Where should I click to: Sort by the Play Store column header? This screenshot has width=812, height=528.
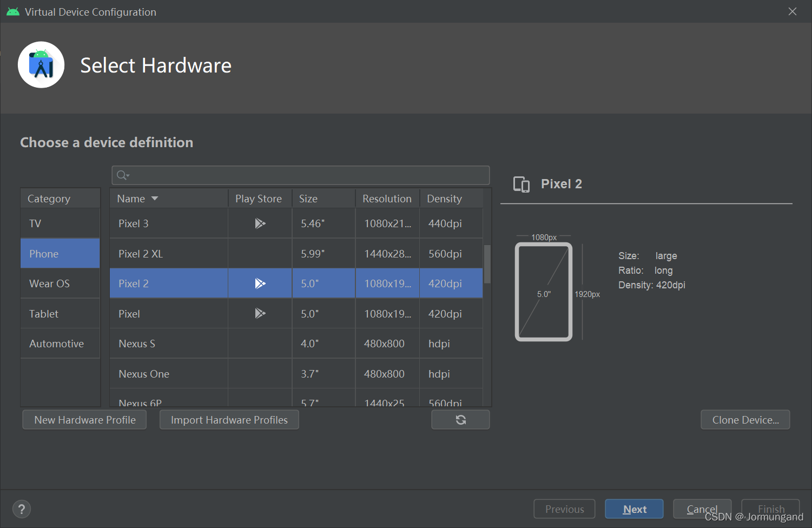coord(260,199)
